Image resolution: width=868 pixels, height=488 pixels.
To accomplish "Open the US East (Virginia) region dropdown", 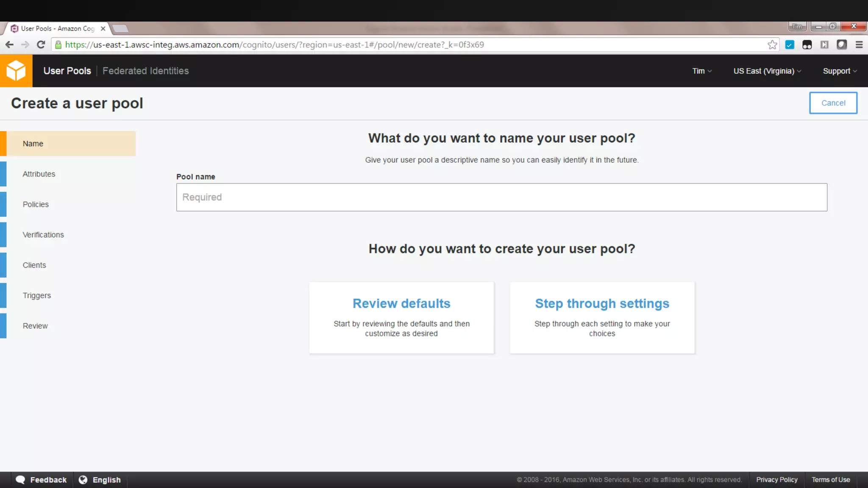I will click(767, 71).
